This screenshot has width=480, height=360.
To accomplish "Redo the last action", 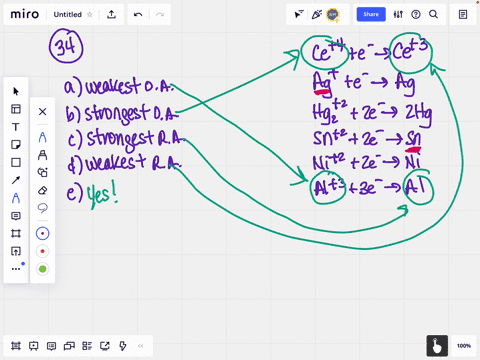I will click(x=160, y=14).
